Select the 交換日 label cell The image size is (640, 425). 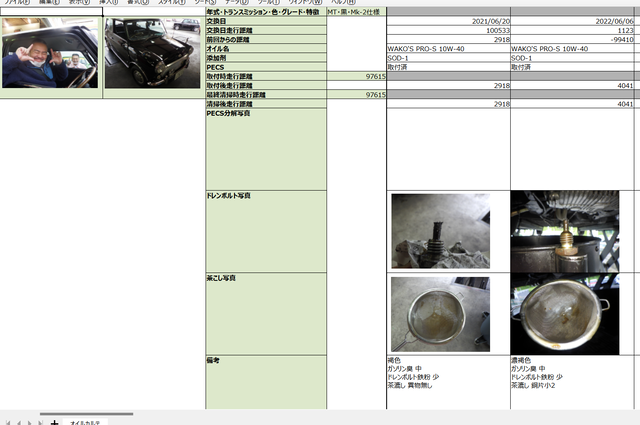(266, 21)
